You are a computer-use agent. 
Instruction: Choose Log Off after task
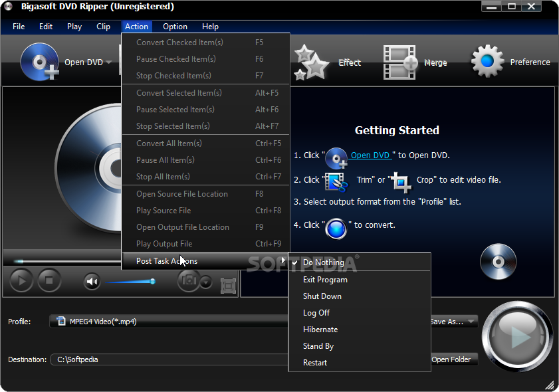[360, 313]
